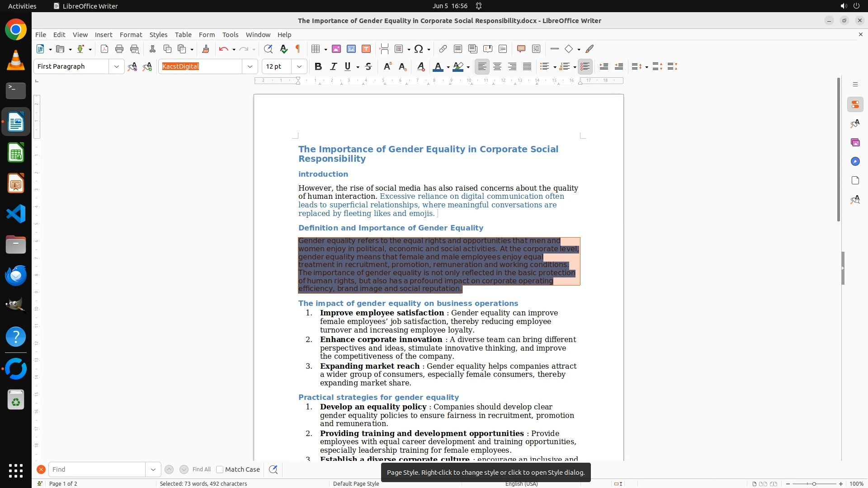
Task: Open the font name dropdown list
Action: (x=250, y=66)
